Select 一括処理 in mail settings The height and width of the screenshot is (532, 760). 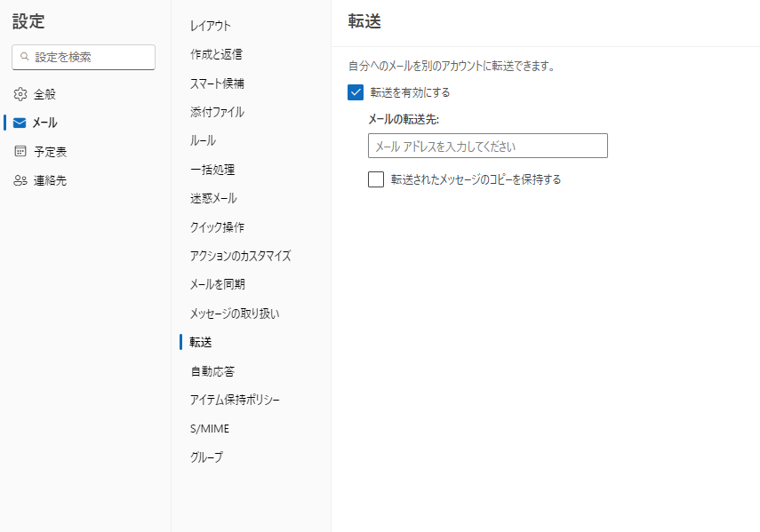point(212,170)
